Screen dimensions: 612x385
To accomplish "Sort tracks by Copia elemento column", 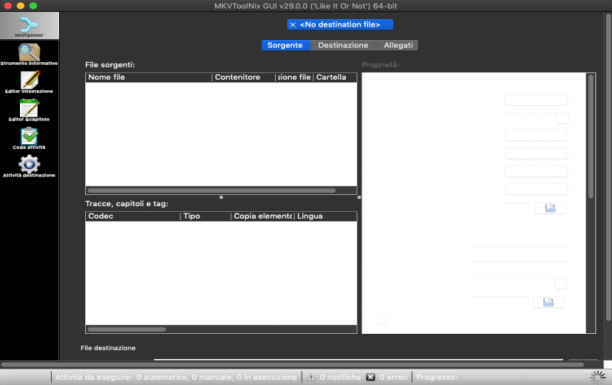I will (262, 216).
